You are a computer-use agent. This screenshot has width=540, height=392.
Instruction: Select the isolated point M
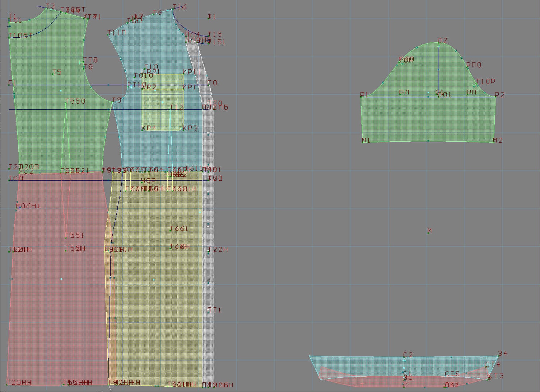(x=429, y=233)
